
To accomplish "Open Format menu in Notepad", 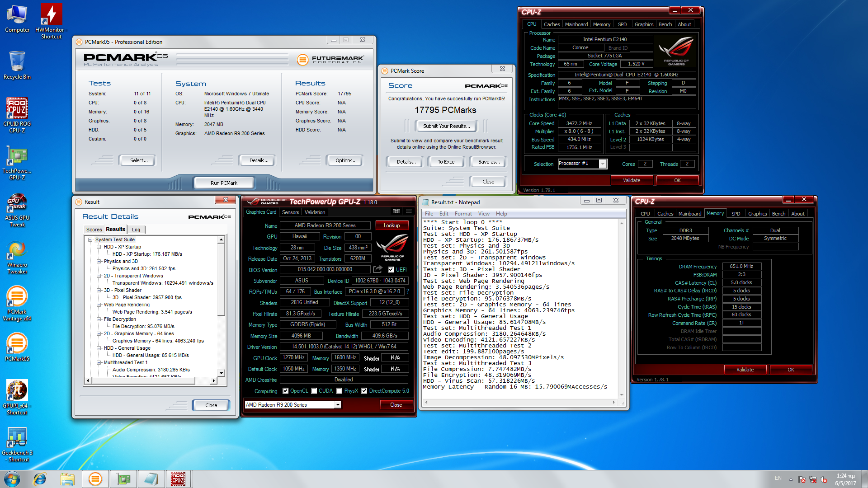I will (x=463, y=214).
